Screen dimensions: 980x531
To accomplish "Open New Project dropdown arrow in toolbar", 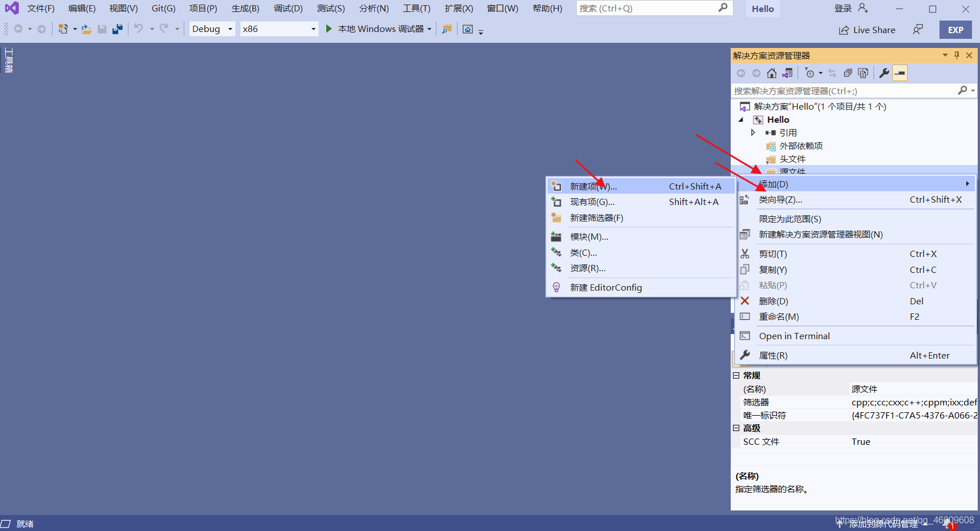I will click(75, 29).
